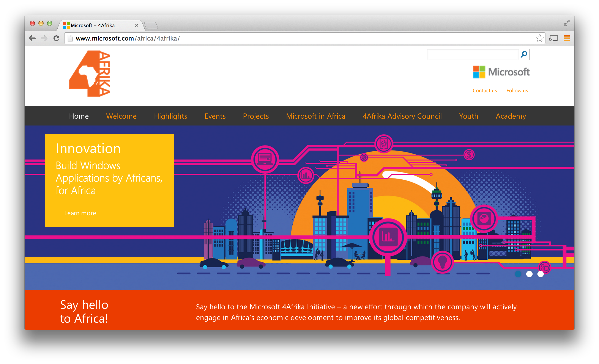Minimize the window with yellow button

pos(41,23)
